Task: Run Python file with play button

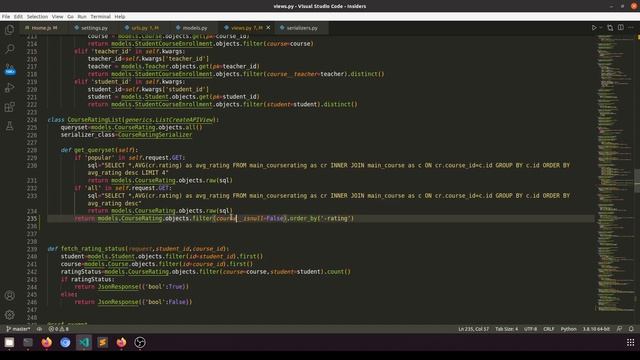Action: click(x=594, y=28)
